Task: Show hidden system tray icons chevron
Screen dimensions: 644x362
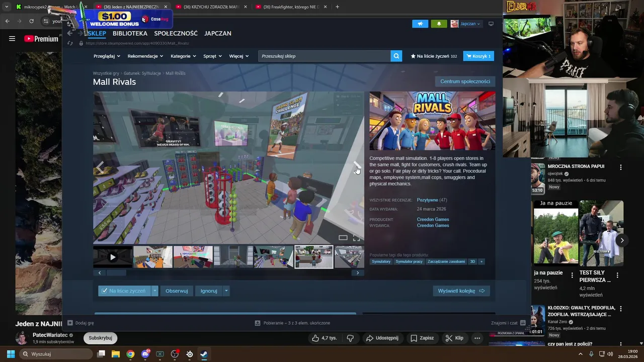Action: [581, 354]
